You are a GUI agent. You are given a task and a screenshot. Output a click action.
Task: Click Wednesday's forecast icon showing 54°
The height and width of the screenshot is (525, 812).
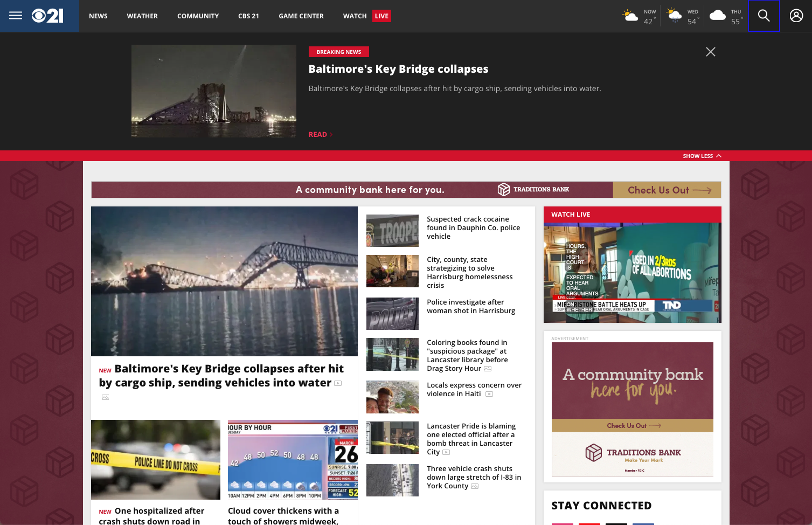pyautogui.click(x=674, y=16)
